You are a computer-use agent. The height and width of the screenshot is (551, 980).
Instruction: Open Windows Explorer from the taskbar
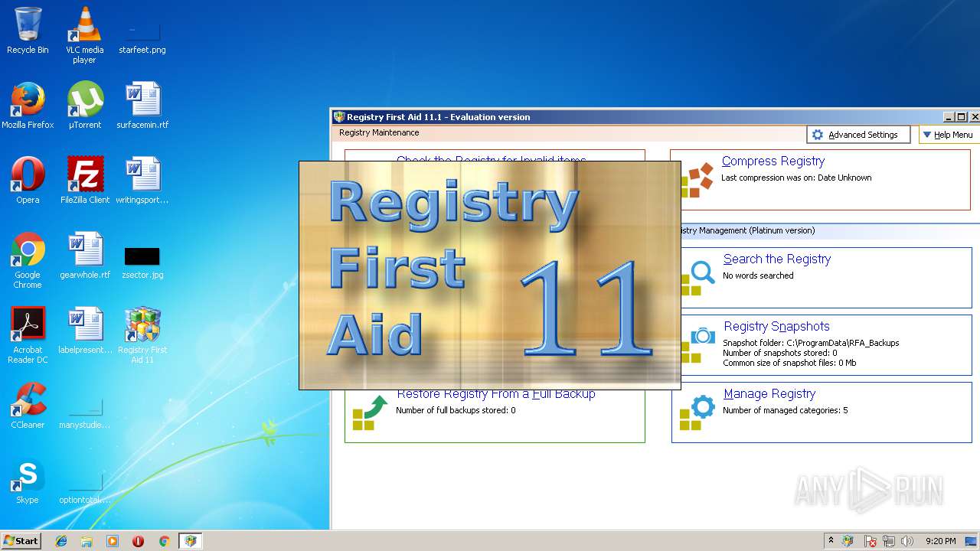click(x=87, y=541)
